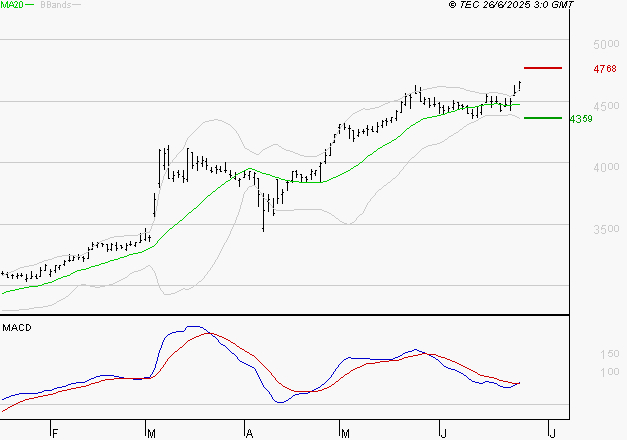Click the BBands legend label
Screen dimensions: 627x440
pos(56,5)
